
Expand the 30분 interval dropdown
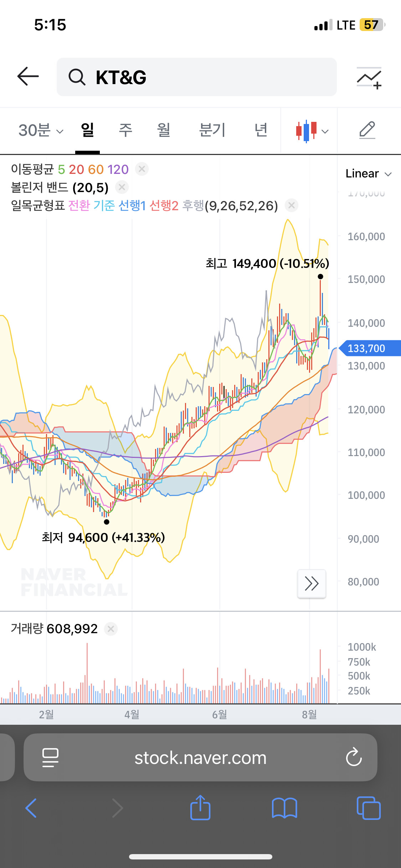coord(41,130)
